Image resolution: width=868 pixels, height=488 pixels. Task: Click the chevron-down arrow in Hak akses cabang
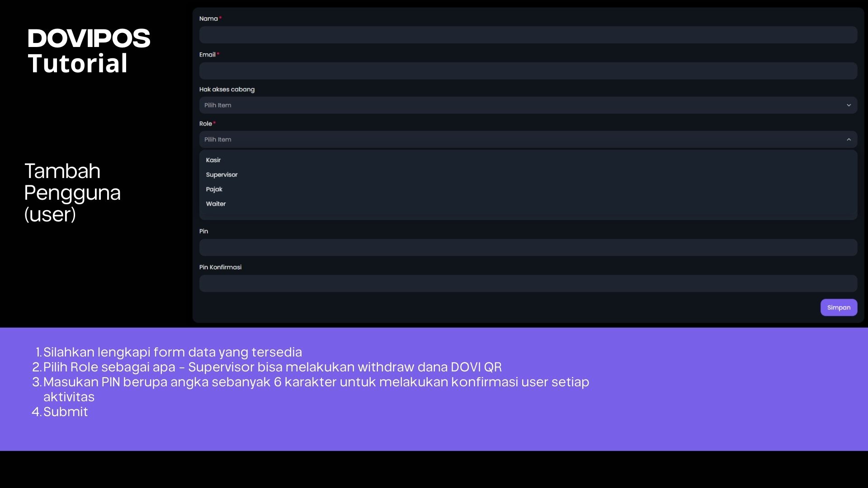coord(849,105)
